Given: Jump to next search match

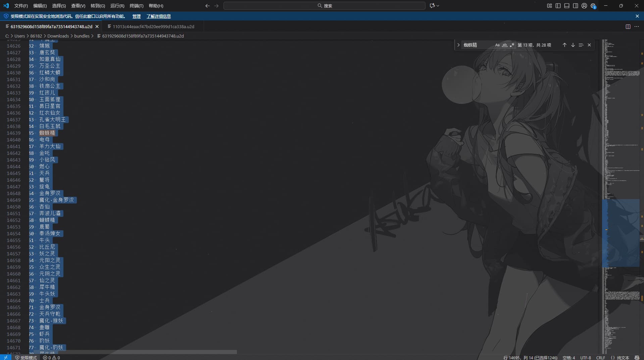Looking at the screenshot, I should [573, 45].
